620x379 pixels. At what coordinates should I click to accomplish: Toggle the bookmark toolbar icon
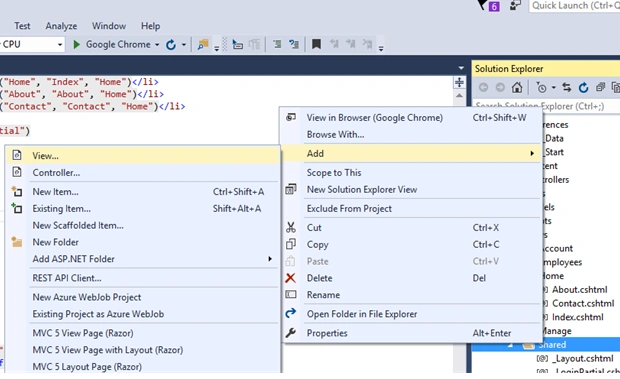point(316,44)
